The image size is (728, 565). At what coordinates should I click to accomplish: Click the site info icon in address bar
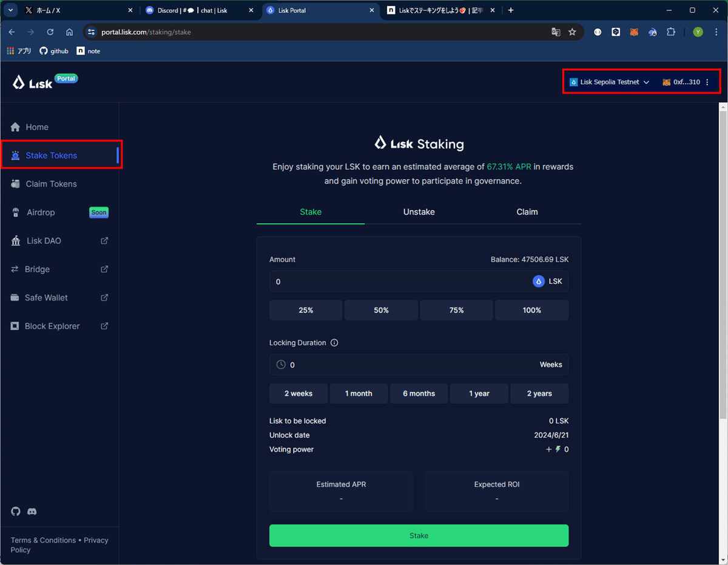click(92, 32)
